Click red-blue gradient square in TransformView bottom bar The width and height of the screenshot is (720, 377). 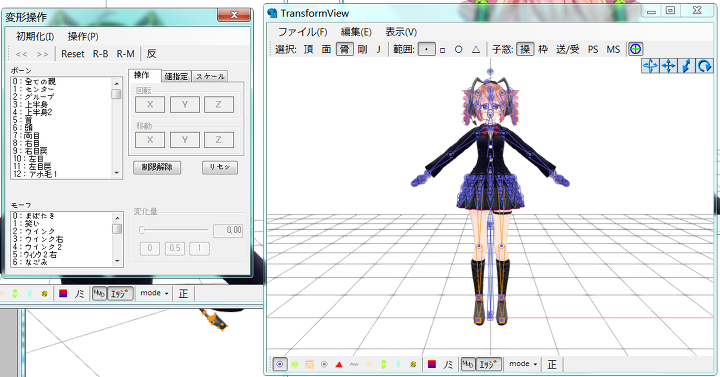432,364
